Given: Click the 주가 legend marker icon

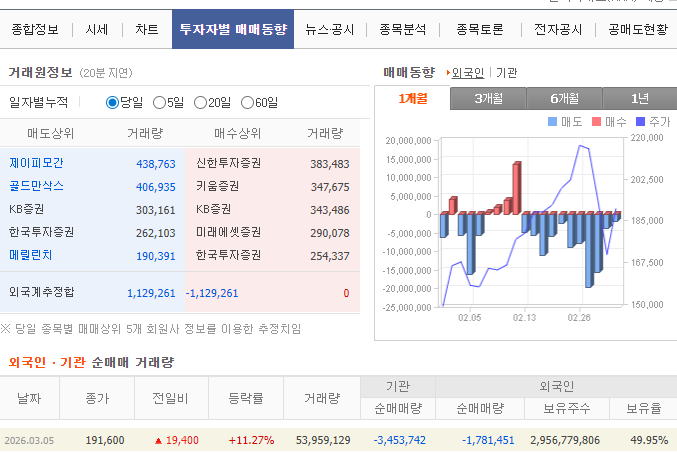Looking at the screenshot, I should coord(640,122).
